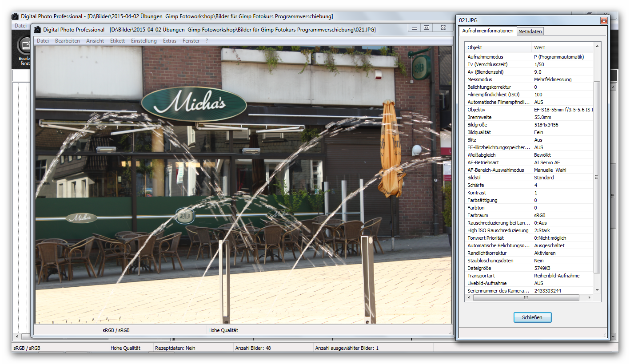Open the Ansicht menu
Screen dimensions: 630x364
[95, 41]
